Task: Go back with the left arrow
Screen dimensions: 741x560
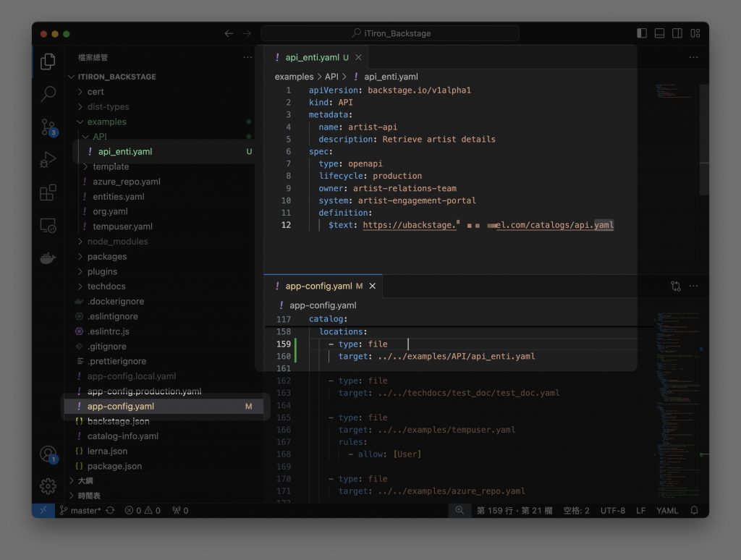Action: click(x=229, y=33)
